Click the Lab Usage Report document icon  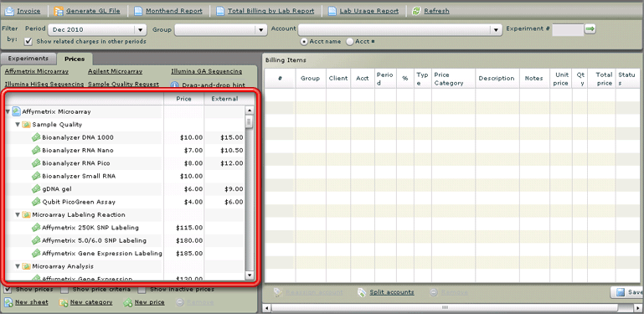pos(332,11)
